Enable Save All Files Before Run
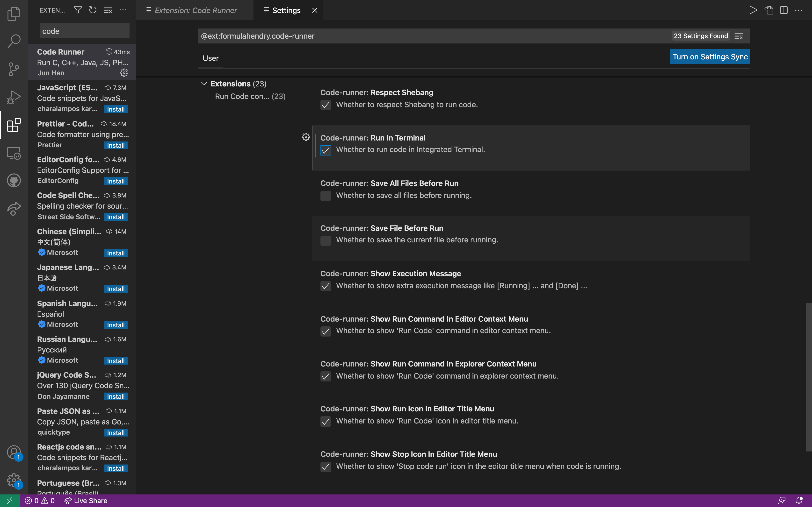Screen dimensions: 812x507 pos(326,196)
